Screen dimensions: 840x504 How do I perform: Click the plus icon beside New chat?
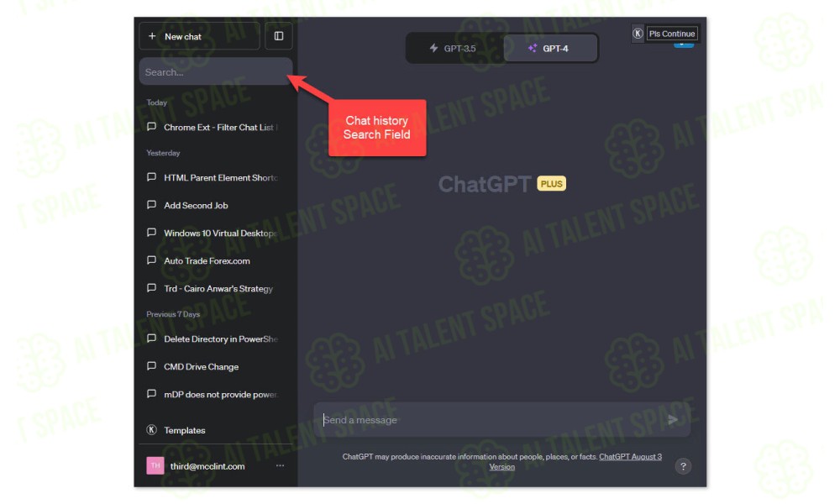pyautogui.click(x=152, y=36)
